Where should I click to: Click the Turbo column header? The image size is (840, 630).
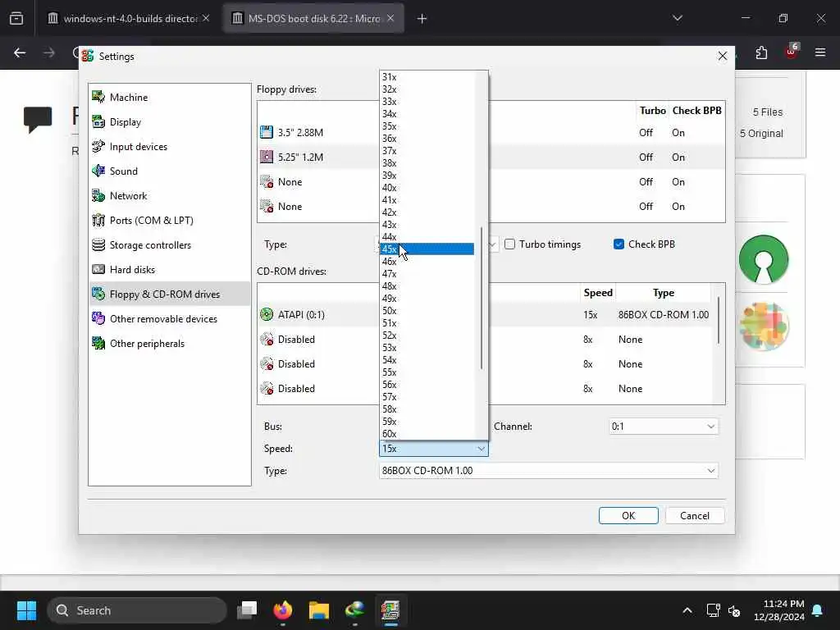click(652, 111)
